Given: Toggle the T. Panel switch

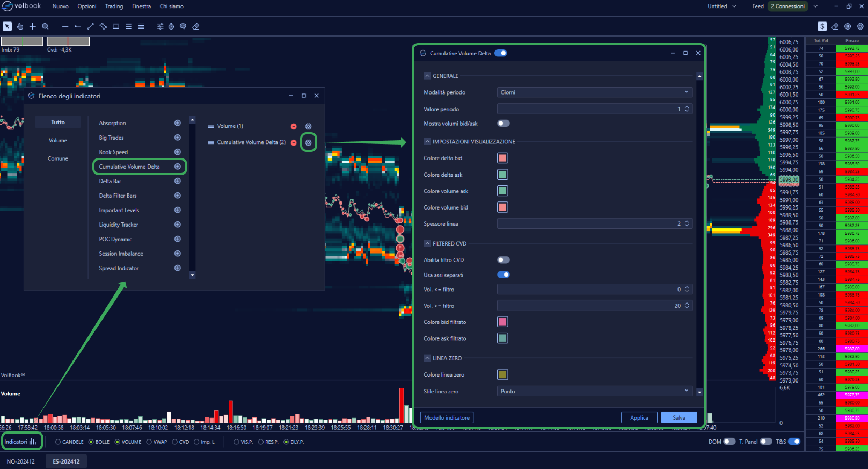Looking at the screenshot, I should (x=766, y=442).
